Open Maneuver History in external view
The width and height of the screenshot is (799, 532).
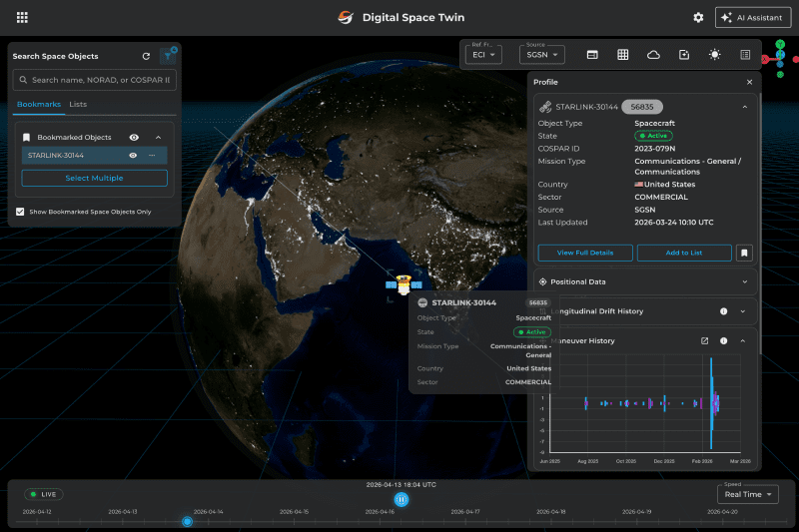(705, 340)
